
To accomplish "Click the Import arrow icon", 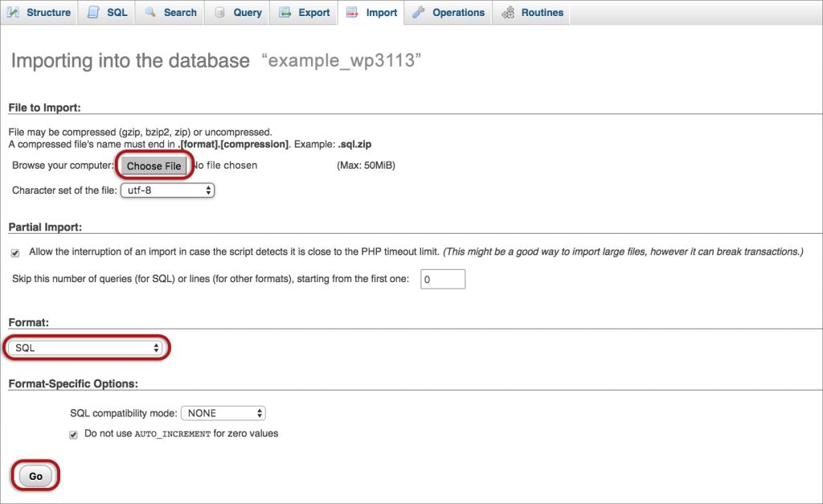I will 352,12.
